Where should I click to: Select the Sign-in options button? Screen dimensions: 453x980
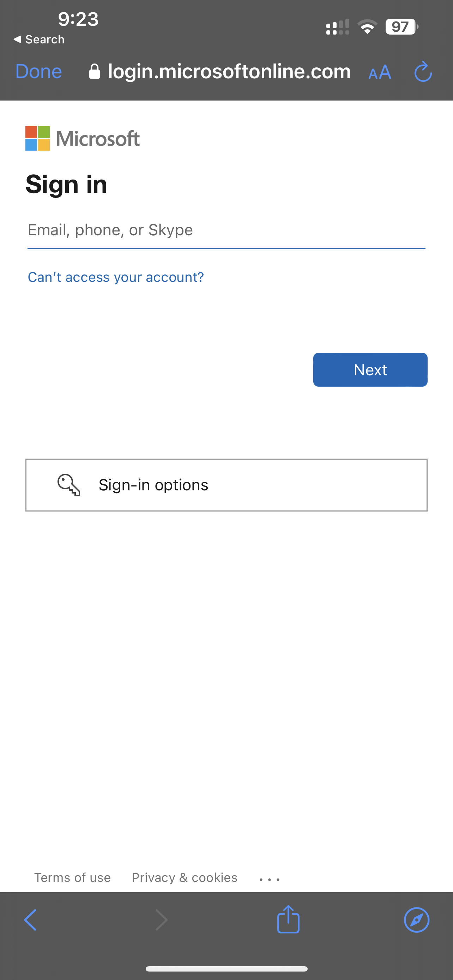coord(226,485)
